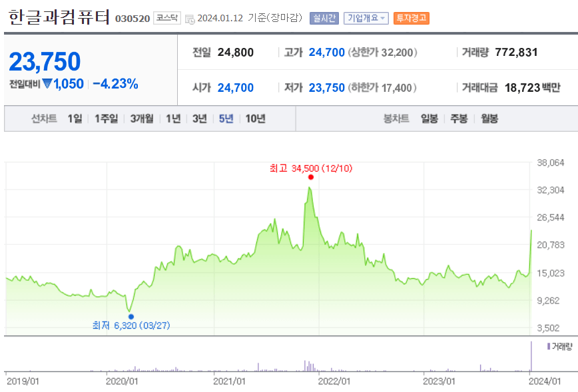Screen dimensions: 578x392
Task: Click the 2024/01 x-axis label
Action: coord(545,381)
